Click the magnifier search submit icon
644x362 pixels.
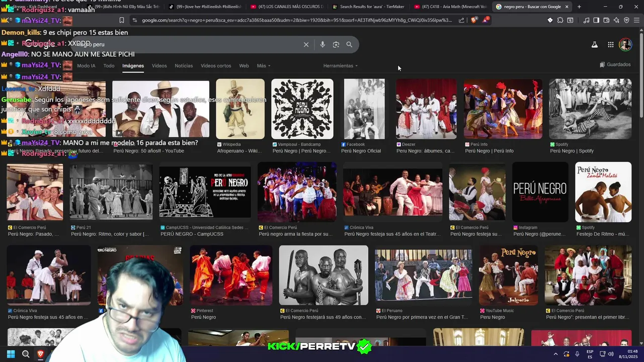click(349, 44)
